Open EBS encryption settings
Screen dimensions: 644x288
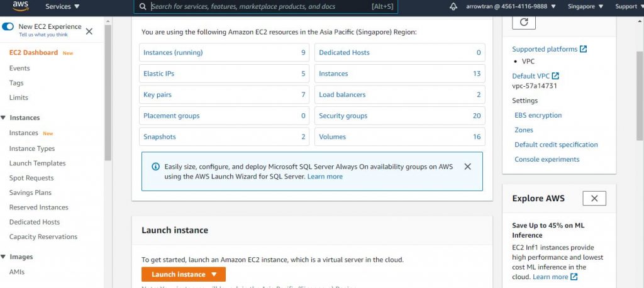pos(538,116)
